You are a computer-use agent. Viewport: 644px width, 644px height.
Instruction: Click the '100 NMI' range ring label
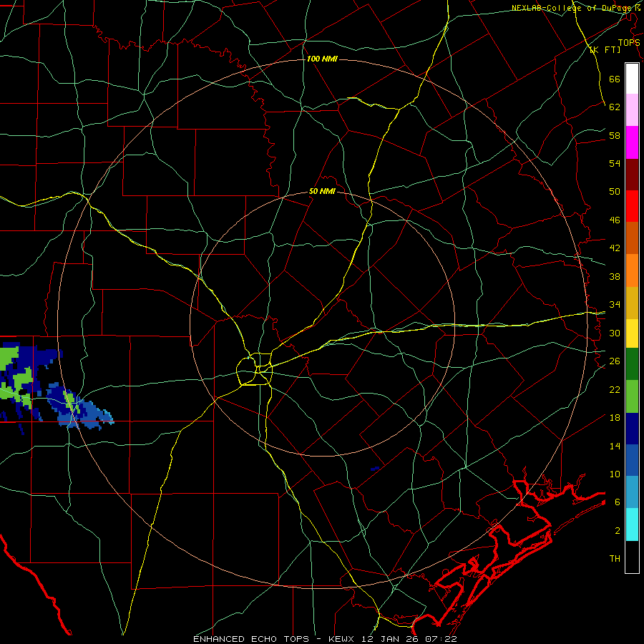[322, 59]
